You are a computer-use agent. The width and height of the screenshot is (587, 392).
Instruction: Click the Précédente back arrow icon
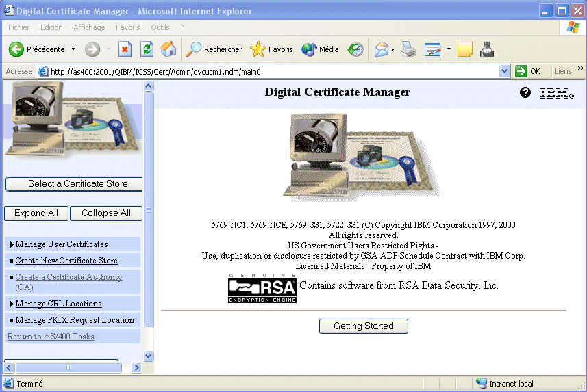[x=16, y=49]
